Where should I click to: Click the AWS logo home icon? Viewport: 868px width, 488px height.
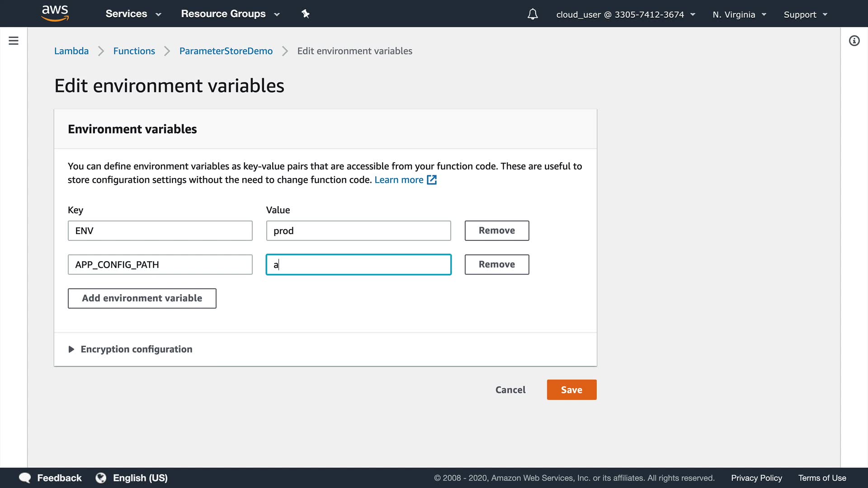point(55,14)
